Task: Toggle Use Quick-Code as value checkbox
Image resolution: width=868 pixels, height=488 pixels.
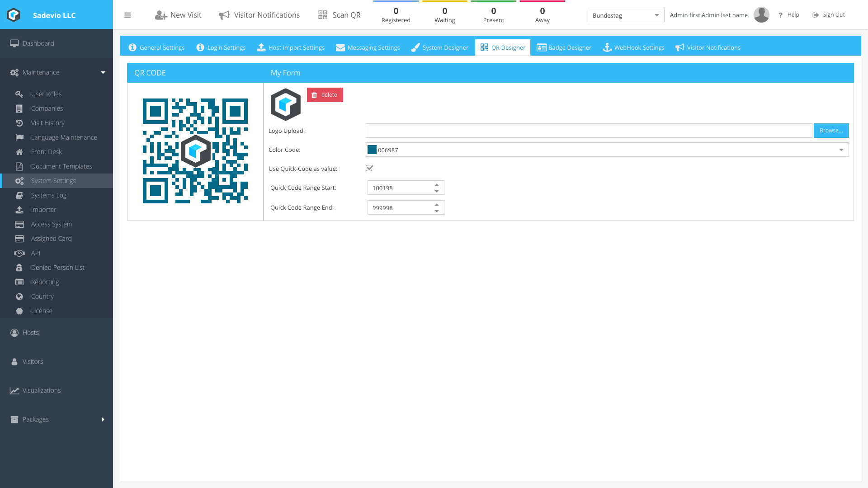Action: click(369, 168)
